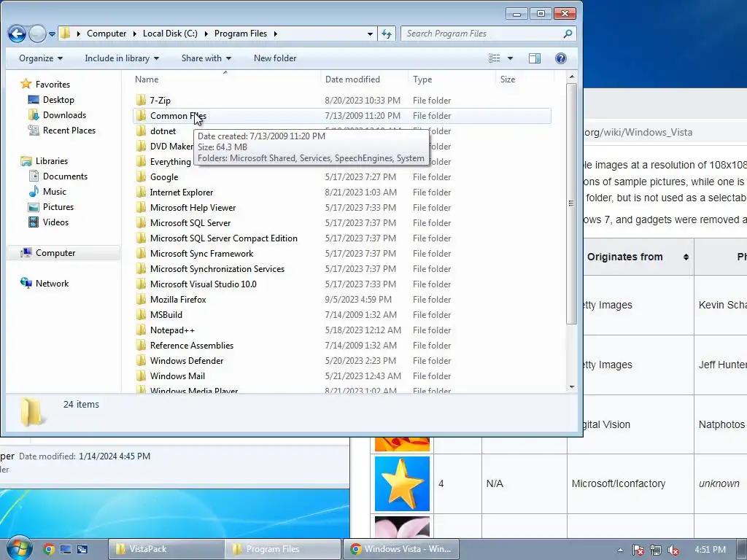Viewport: 747px width, 560px height.
Task: Go back using the Explorer back arrow
Action: pos(17,34)
